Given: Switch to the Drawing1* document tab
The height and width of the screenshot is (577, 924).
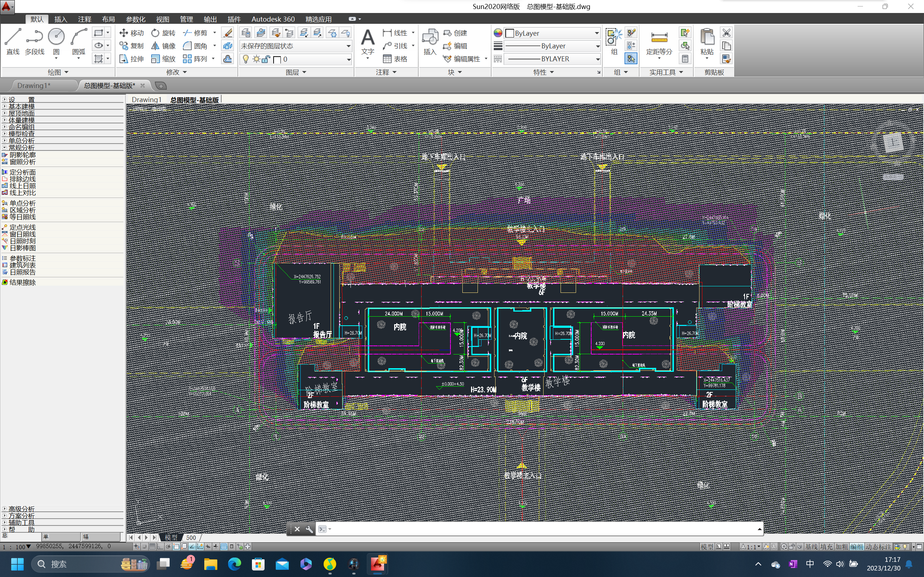Looking at the screenshot, I should coord(34,85).
